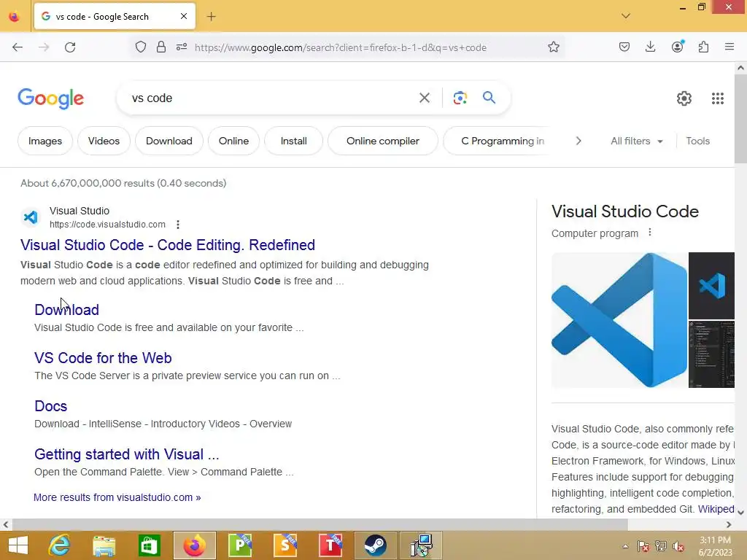Open 'Visual Studio Code - Code Editing. Redefined' result
This screenshot has height=560, width=747.
pos(168,245)
